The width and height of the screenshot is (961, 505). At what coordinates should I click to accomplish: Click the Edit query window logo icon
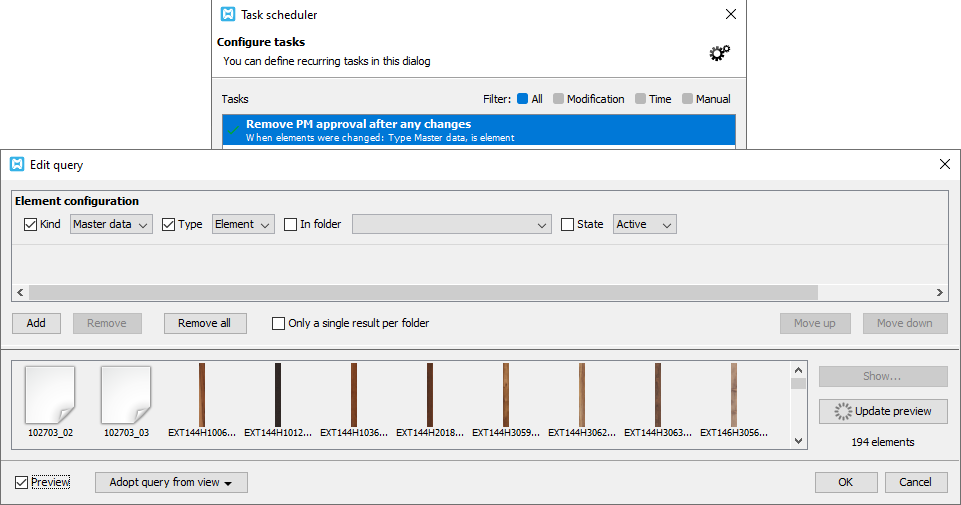(17, 164)
